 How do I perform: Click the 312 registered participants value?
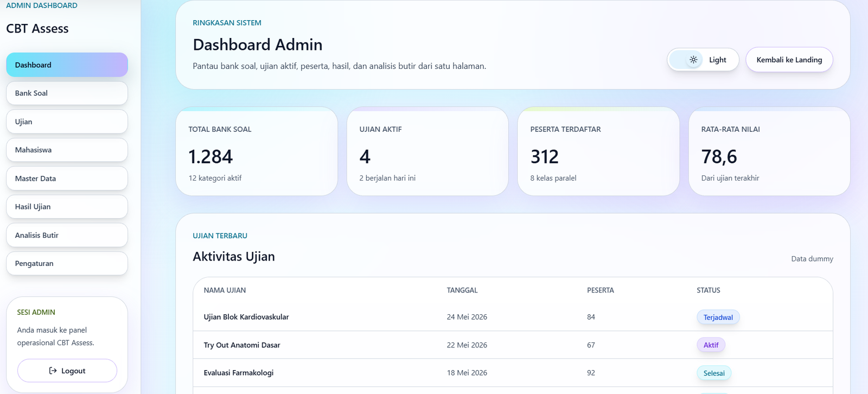click(x=544, y=157)
